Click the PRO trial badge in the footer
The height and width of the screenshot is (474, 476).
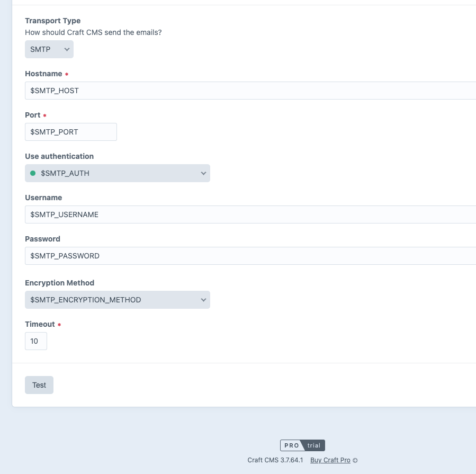pyautogui.click(x=302, y=445)
